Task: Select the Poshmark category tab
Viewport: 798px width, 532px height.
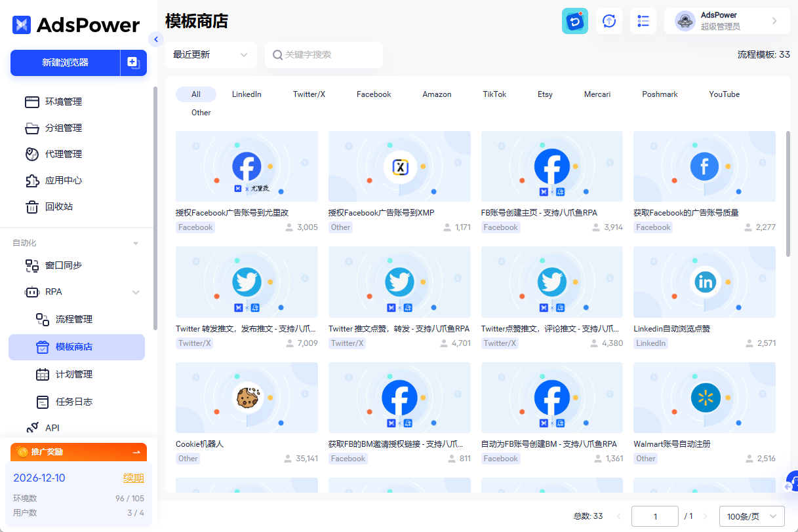Action: click(x=660, y=94)
